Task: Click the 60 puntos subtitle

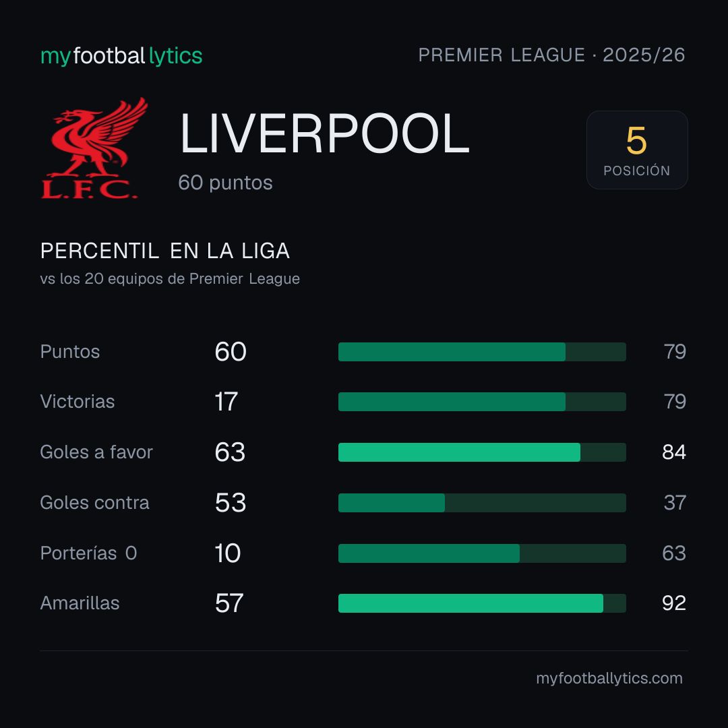Action: tap(225, 183)
